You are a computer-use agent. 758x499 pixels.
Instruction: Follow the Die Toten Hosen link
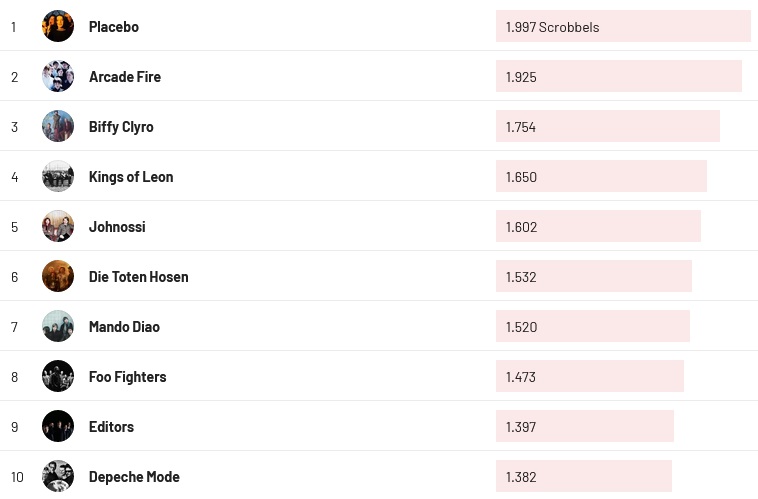[x=138, y=277]
